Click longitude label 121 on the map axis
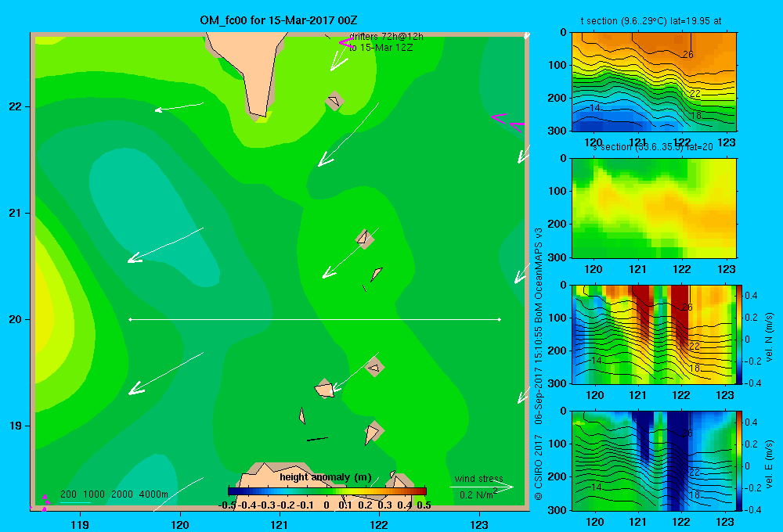783x532 pixels. click(280, 524)
